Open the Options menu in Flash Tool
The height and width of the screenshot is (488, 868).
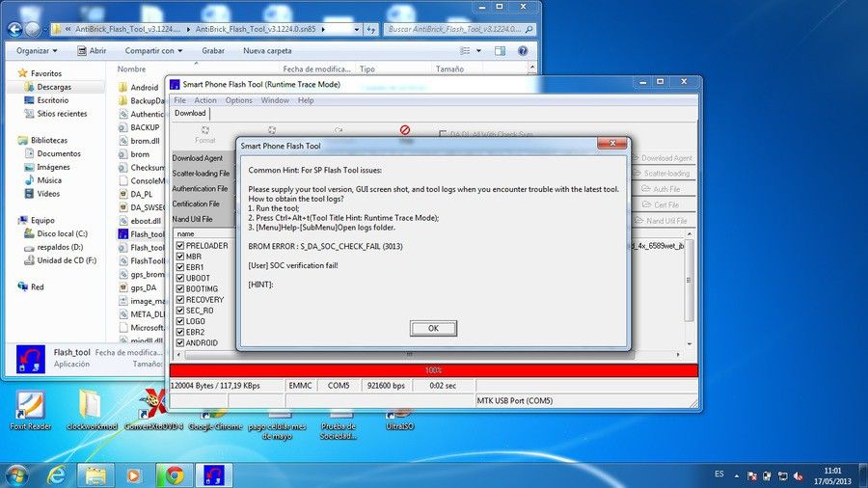238,100
